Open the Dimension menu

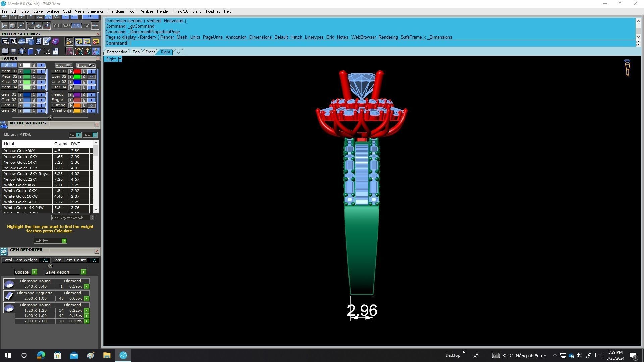[x=96, y=11]
